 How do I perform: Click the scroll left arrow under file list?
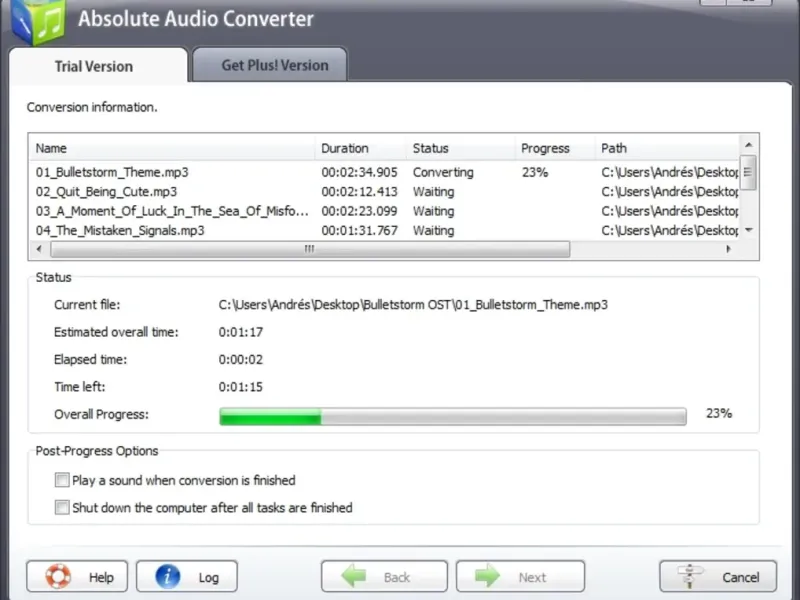(x=39, y=249)
